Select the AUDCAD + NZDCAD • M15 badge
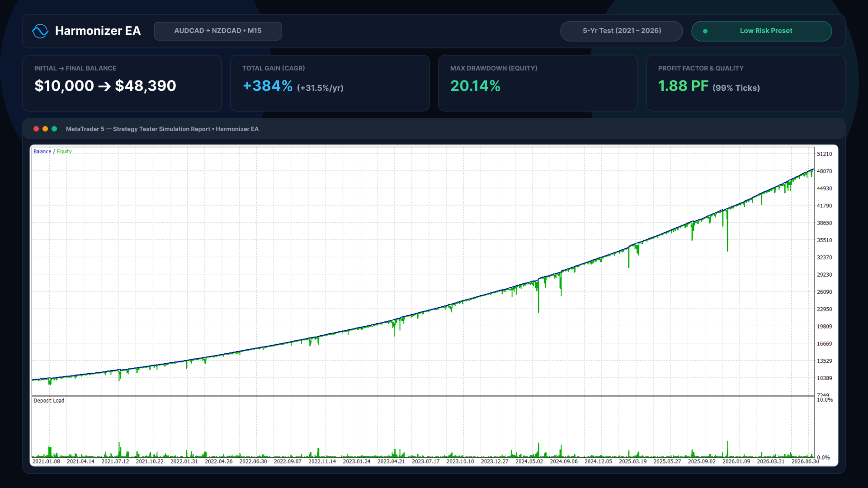Viewport: 868px width, 488px height. pyautogui.click(x=218, y=31)
